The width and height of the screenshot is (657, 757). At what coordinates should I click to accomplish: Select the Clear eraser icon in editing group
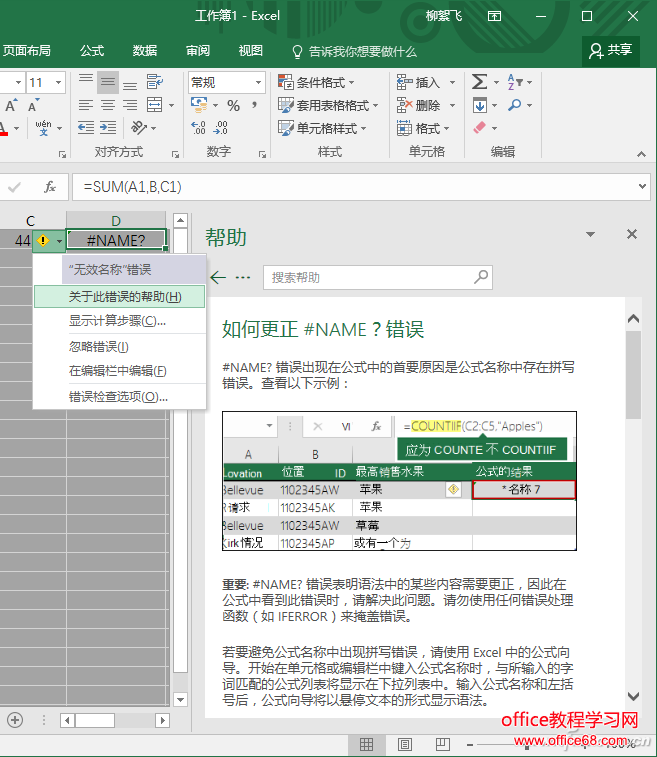[x=479, y=128]
